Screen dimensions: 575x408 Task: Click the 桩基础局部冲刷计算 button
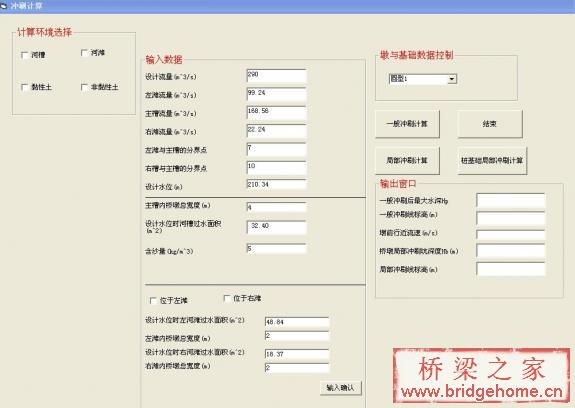click(492, 161)
